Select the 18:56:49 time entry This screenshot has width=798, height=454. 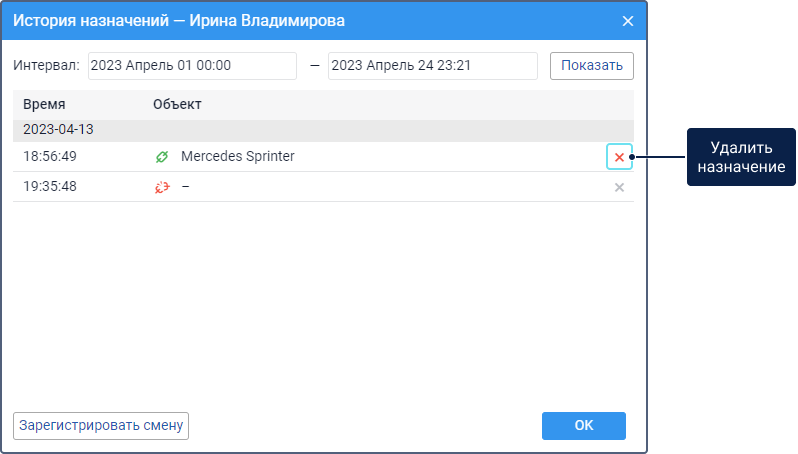50,157
